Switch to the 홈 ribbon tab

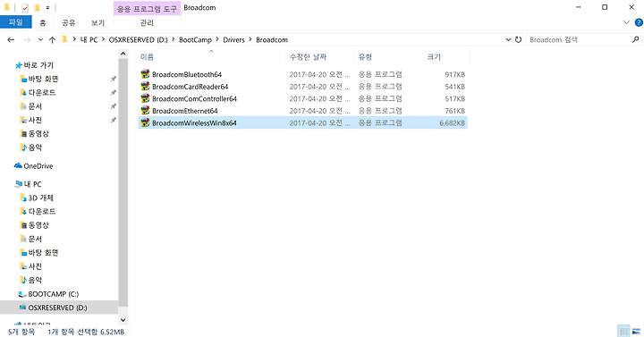(x=43, y=22)
